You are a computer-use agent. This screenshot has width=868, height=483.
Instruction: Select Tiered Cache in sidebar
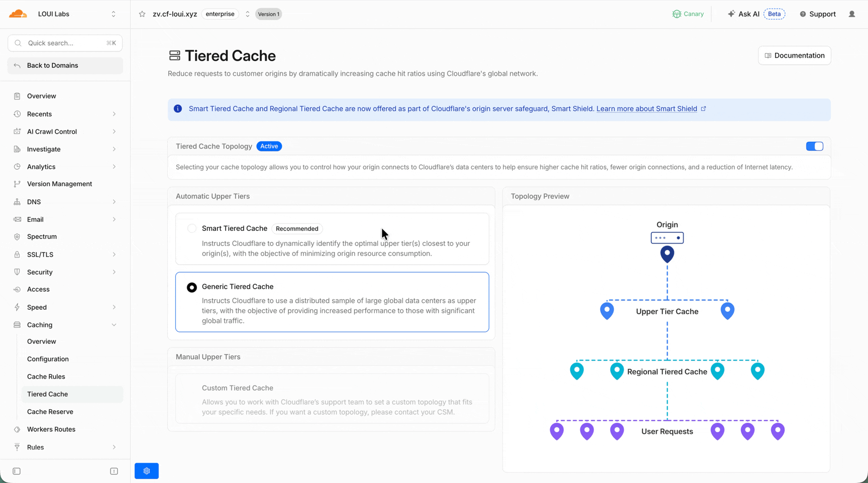(72, 394)
